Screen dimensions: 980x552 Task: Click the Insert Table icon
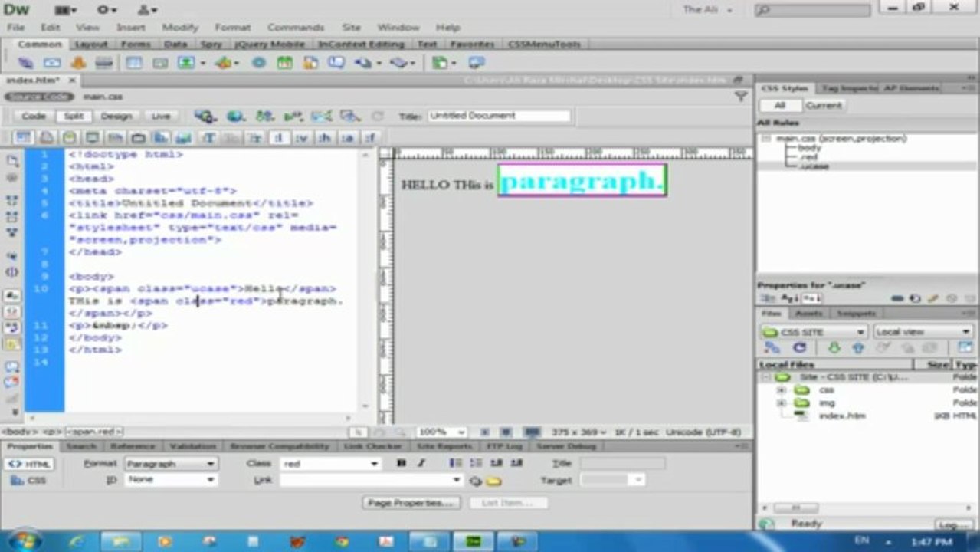click(x=134, y=63)
